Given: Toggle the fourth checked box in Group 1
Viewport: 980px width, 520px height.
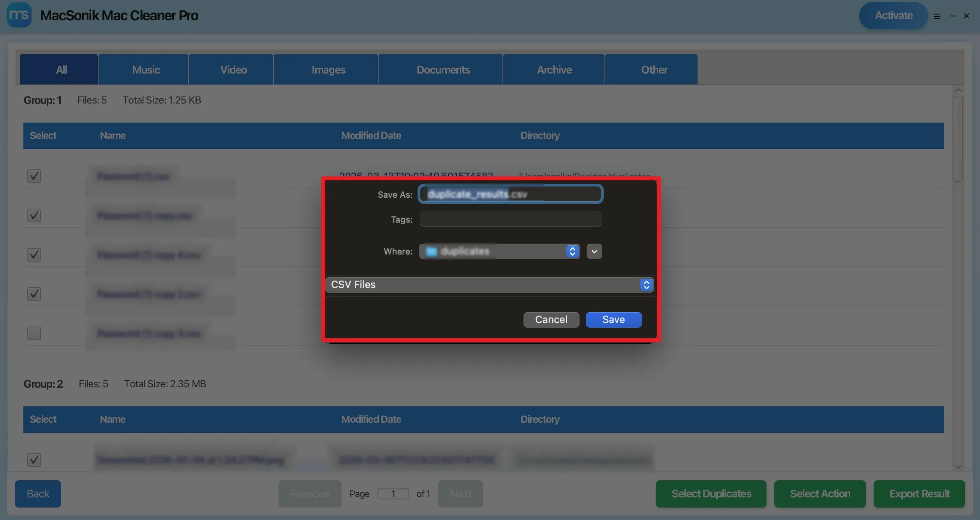Looking at the screenshot, I should (34, 294).
